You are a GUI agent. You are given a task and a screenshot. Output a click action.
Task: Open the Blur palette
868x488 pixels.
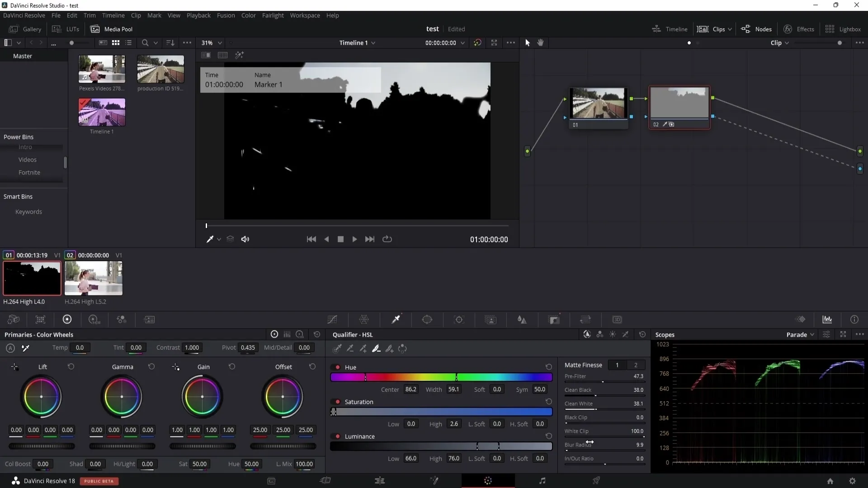coord(522,319)
